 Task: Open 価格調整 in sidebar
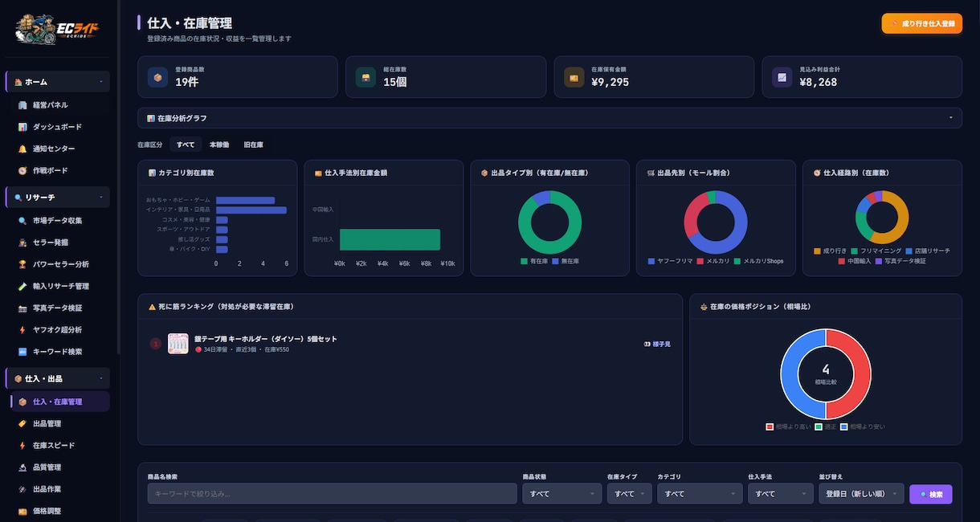click(58, 511)
